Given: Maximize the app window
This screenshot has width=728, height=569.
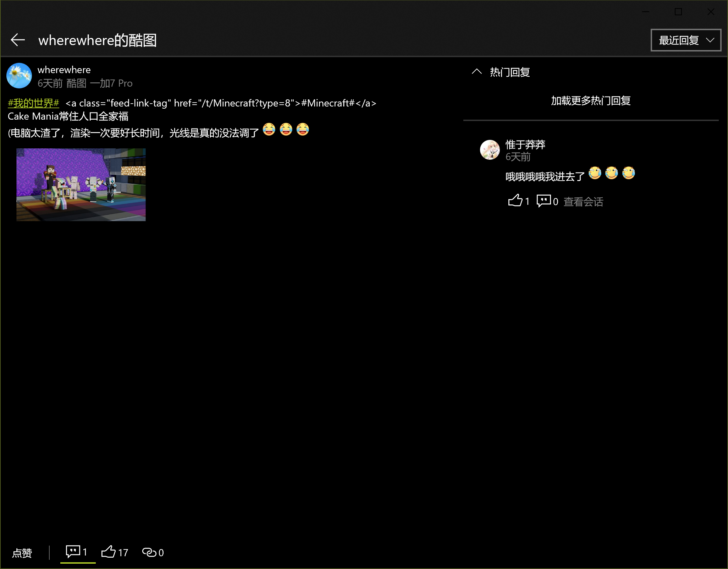Looking at the screenshot, I should 678,12.
